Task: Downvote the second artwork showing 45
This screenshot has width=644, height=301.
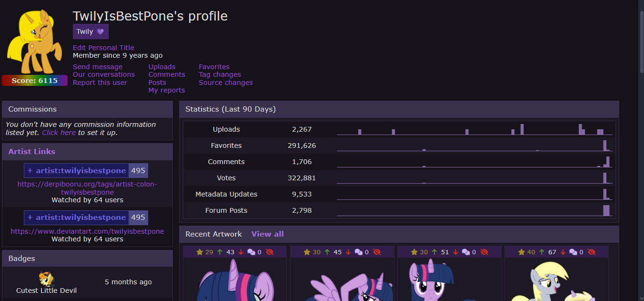Action: [348, 252]
